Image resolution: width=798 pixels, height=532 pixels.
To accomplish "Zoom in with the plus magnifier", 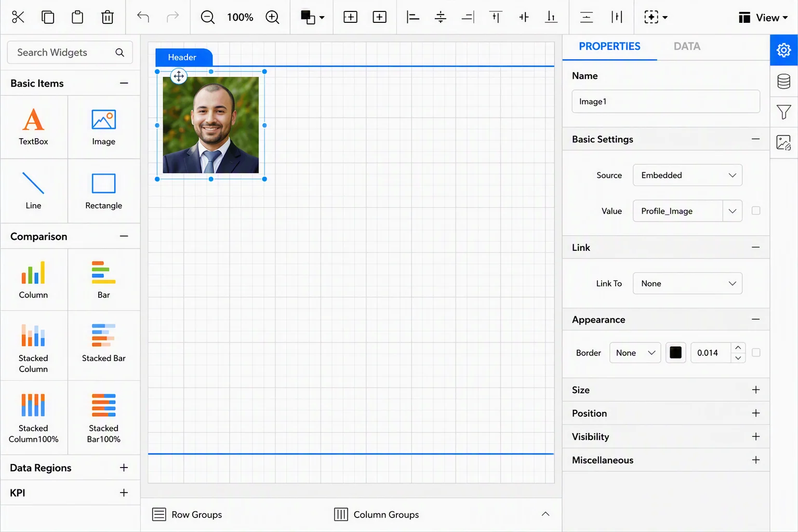I will 272,17.
